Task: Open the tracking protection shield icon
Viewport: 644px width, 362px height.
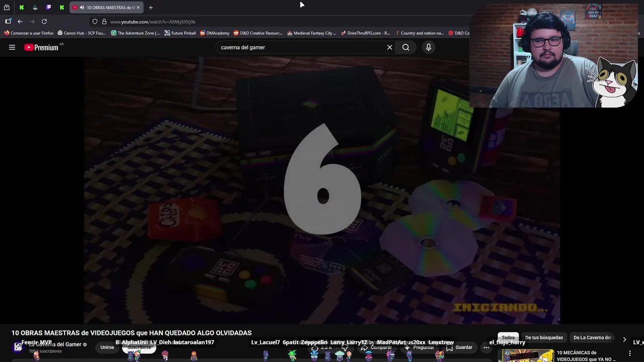Action: pyautogui.click(x=95, y=22)
